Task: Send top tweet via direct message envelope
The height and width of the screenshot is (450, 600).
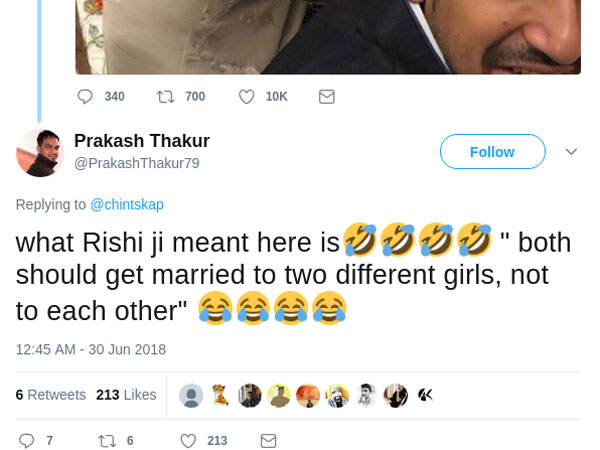Action: coord(326,97)
